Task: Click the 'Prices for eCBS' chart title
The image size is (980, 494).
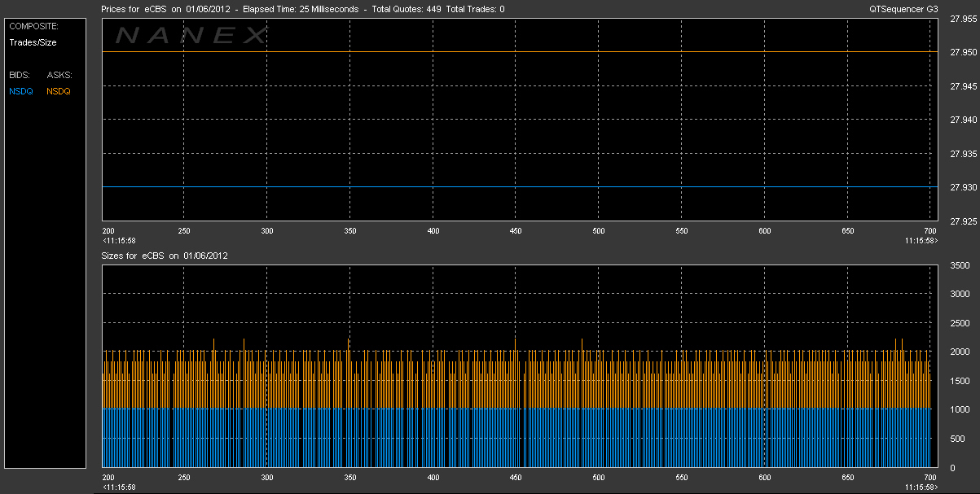Action: point(134,9)
